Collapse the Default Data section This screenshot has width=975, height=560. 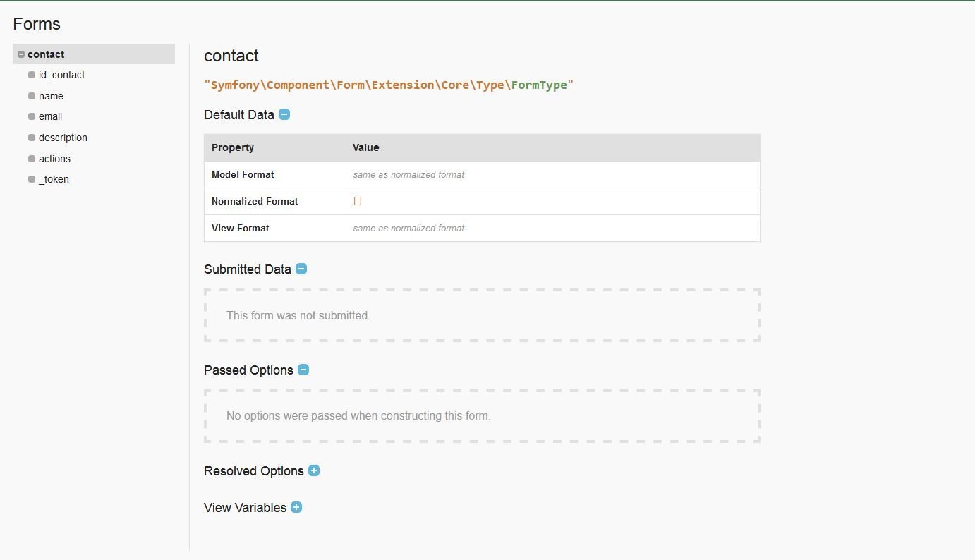[x=284, y=114]
